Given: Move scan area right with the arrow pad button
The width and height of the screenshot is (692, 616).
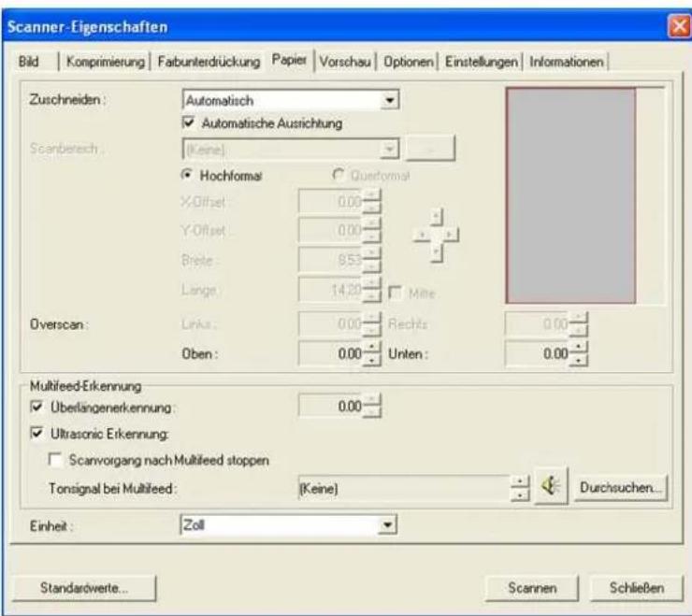Looking at the screenshot, I should (450, 235).
